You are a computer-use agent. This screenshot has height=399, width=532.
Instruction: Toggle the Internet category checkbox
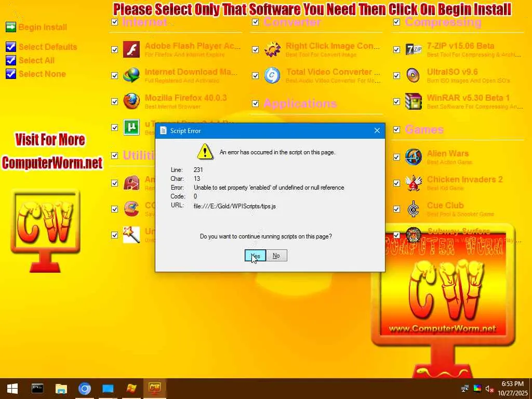tap(115, 22)
